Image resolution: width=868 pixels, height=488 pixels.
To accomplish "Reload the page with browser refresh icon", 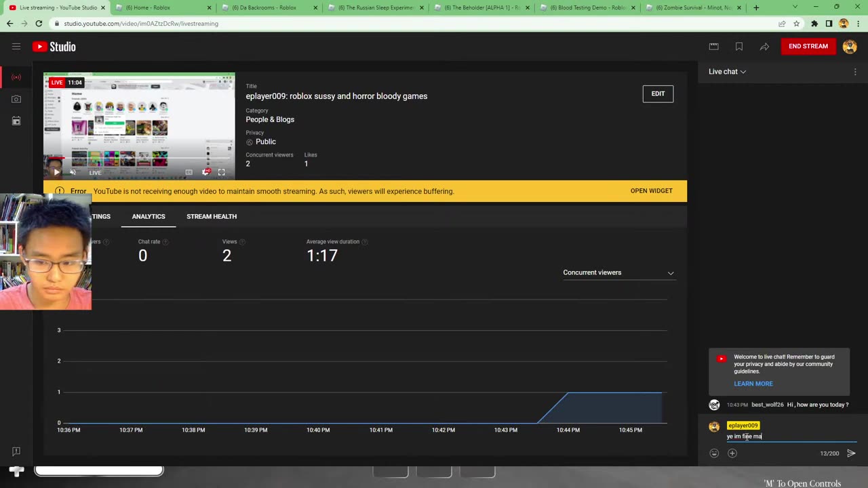I will click(x=39, y=23).
